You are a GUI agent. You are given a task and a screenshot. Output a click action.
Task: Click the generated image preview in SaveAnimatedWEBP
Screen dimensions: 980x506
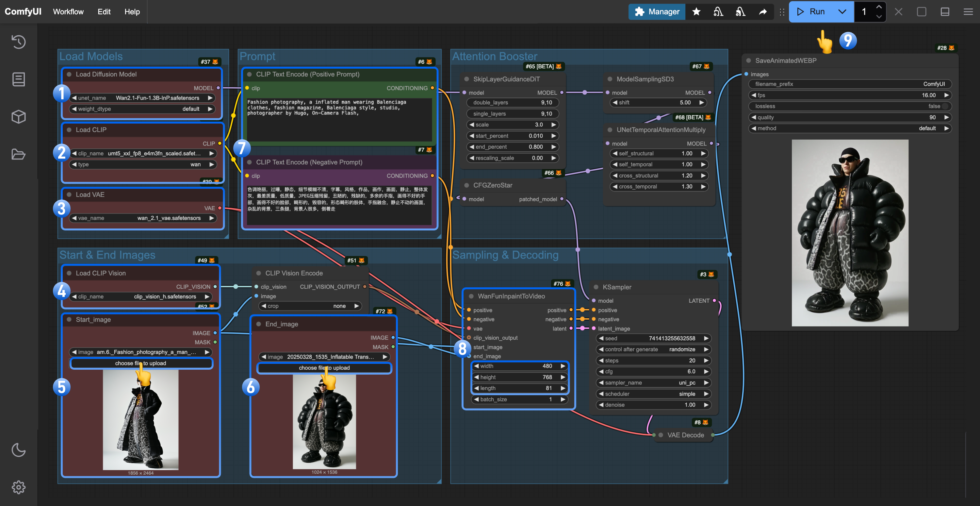[x=850, y=233]
